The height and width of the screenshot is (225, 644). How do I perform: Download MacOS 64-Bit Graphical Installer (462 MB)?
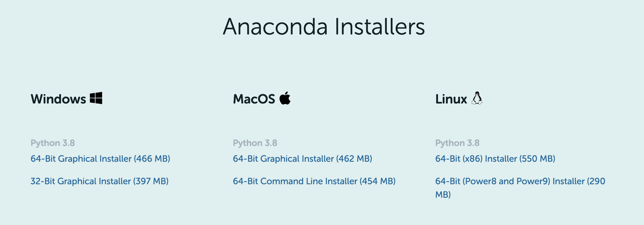tap(302, 159)
